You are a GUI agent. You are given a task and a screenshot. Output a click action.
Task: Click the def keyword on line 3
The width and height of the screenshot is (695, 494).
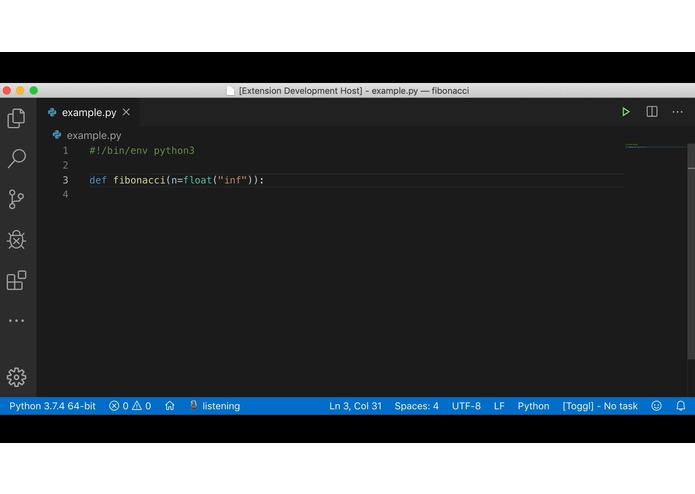pyautogui.click(x=98, y=180)
